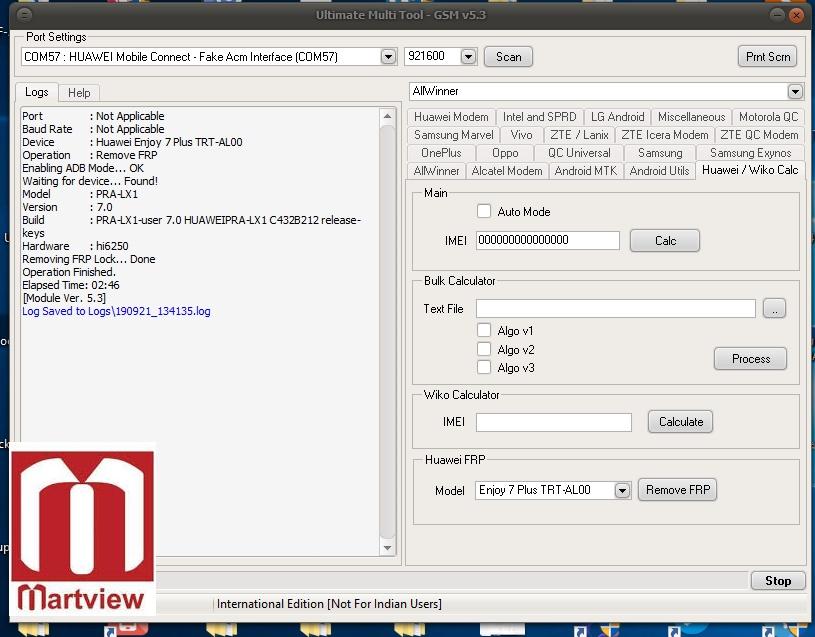Open the ZTE QC Modem tab
The width and height of the screenshot is (815, 637).
759,135
